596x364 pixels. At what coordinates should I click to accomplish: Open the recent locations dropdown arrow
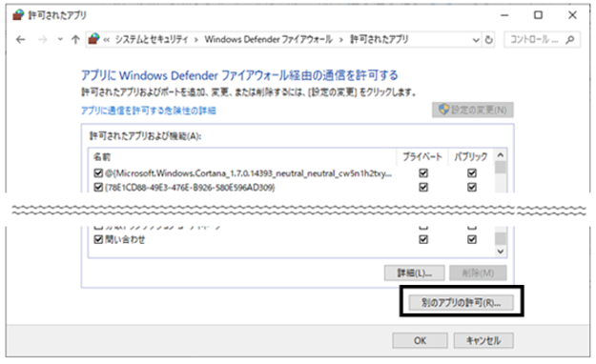click(60, 39)
